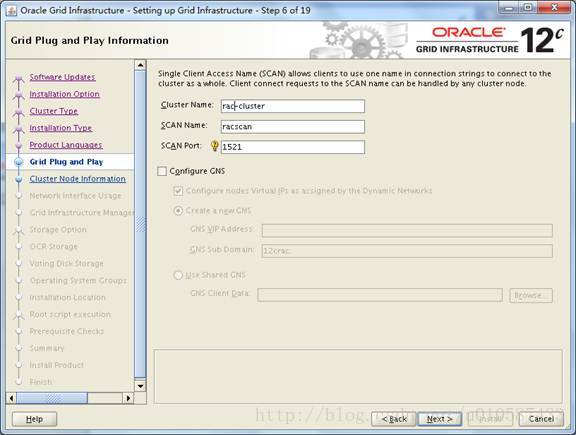Screen dimensions: 576x435
Task: Click the horizontal scroll left arrow
Action: pos(11,398)
